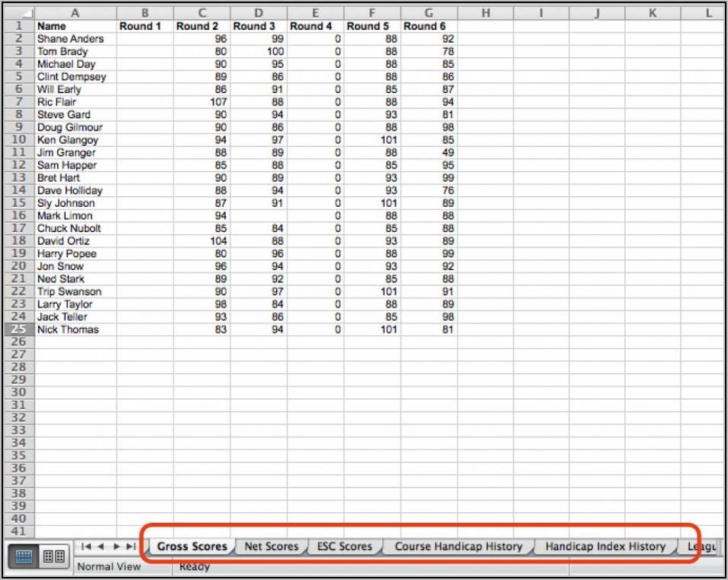Select the Bret Hart cell
This screenshot has width=728, height=580.
click(76, 177)
